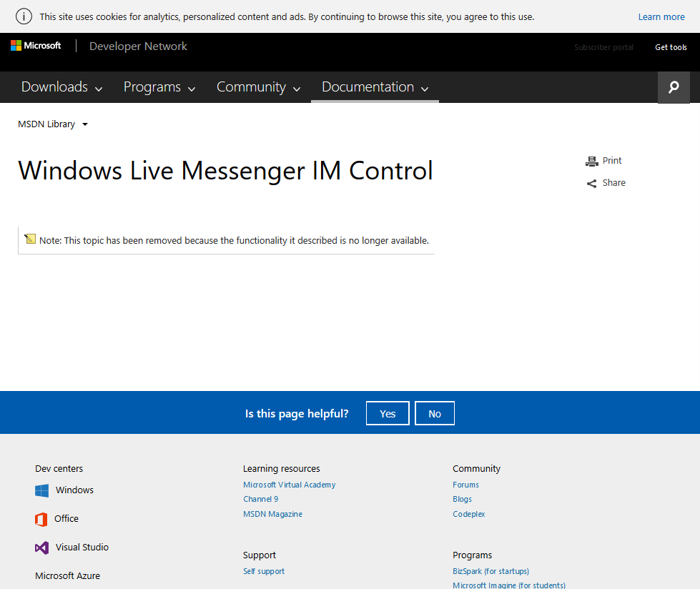This screenshot has height=589, width=700.
Task: Click the yellow note icon
Action: click(x=30, y=239)
